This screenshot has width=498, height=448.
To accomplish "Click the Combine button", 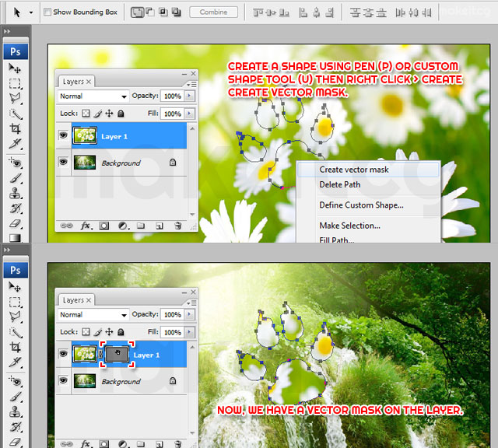I will [x=213, y=12].
